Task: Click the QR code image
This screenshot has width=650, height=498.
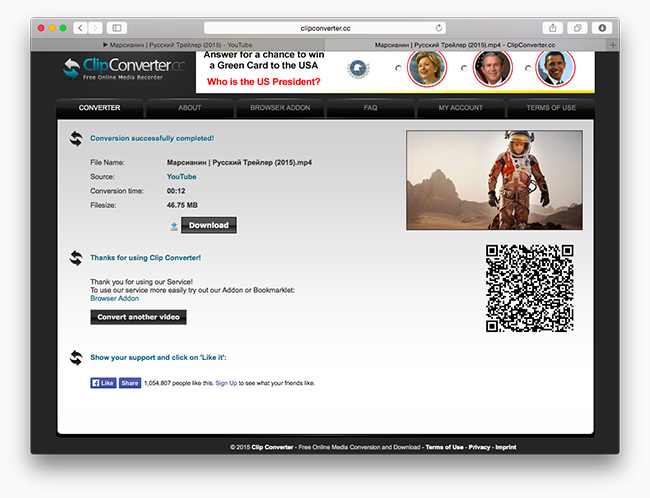Action: pyautogui.click(x=530, y=288)
